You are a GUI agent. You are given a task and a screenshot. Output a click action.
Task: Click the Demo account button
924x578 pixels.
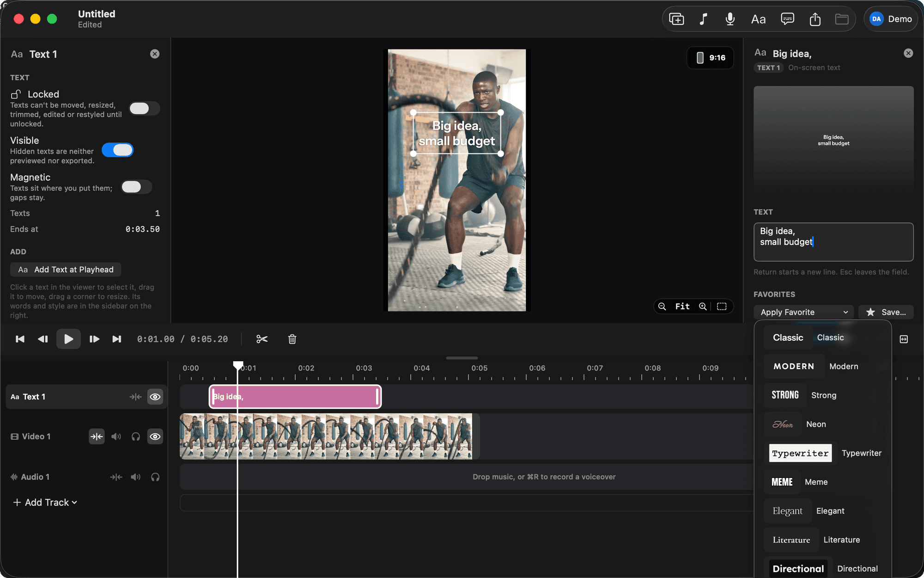tap(890, 19)
